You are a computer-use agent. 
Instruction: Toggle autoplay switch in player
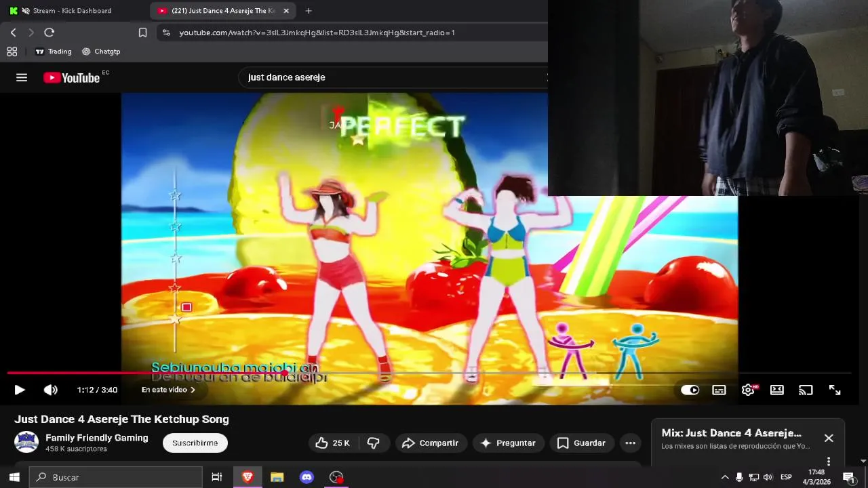click(690, 390)
